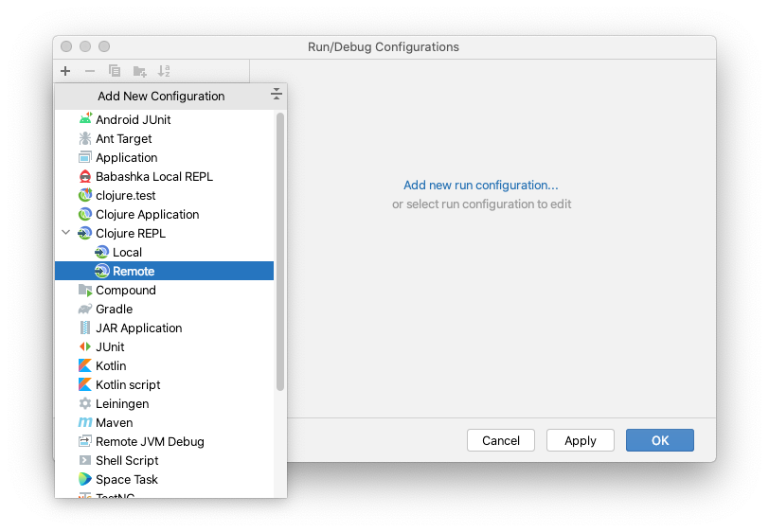The height and width of the screenshot is (532, 769).
Task: Click the Maven m icon
Action: click(85, 422)
